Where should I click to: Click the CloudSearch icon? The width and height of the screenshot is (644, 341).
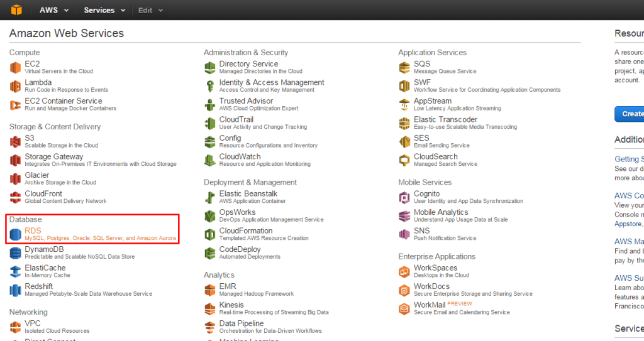pos(404,160)
